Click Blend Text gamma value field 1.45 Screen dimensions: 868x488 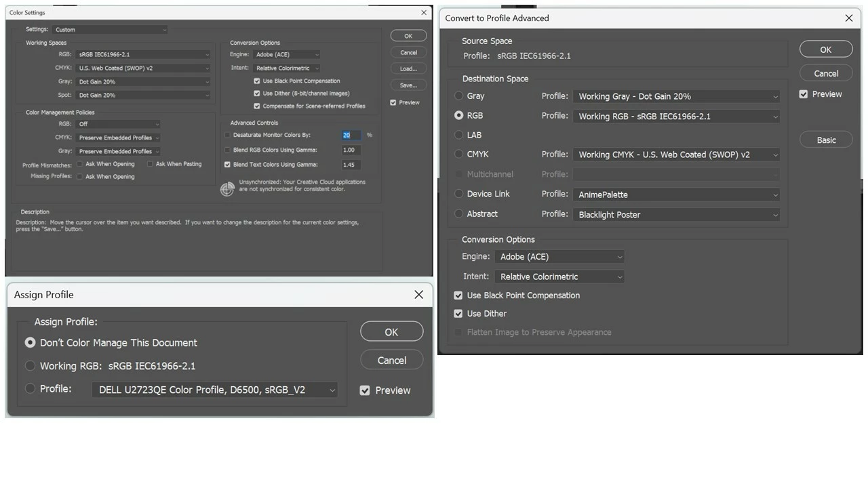(351, 165)
